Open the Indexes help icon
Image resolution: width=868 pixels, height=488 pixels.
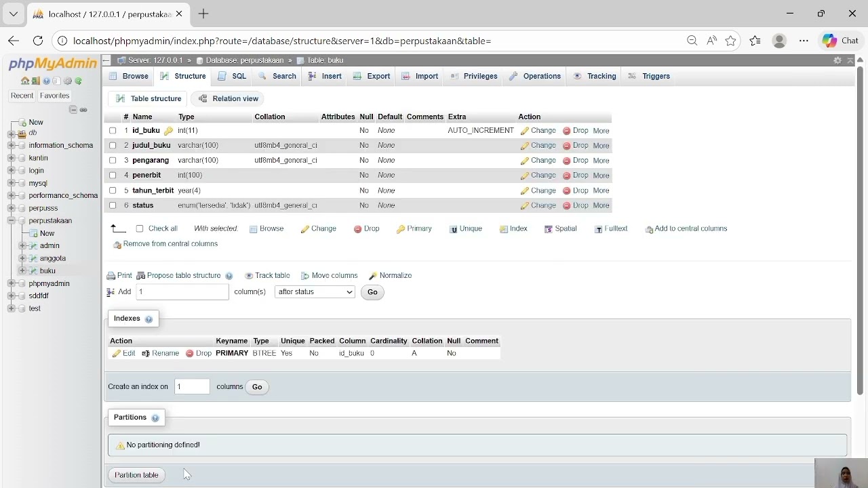tap(149, 319)
